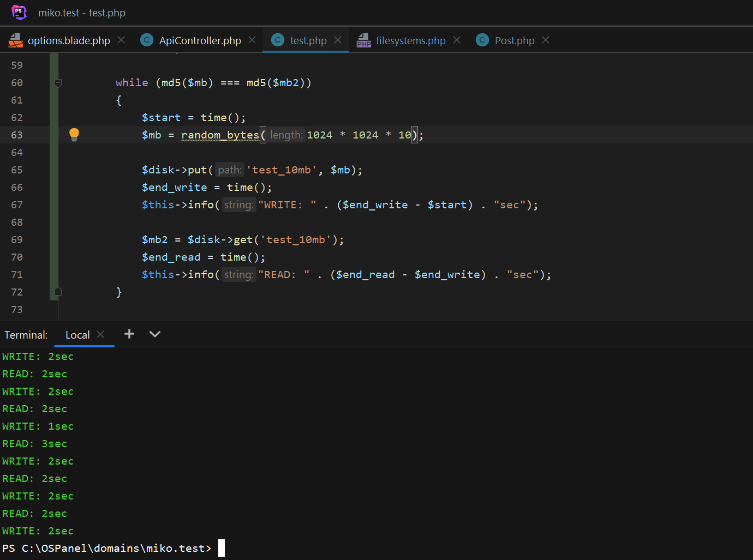The image size is (753, 560).
Task: Open the terminal options dropdown chevron
Action: pos(155,334)
